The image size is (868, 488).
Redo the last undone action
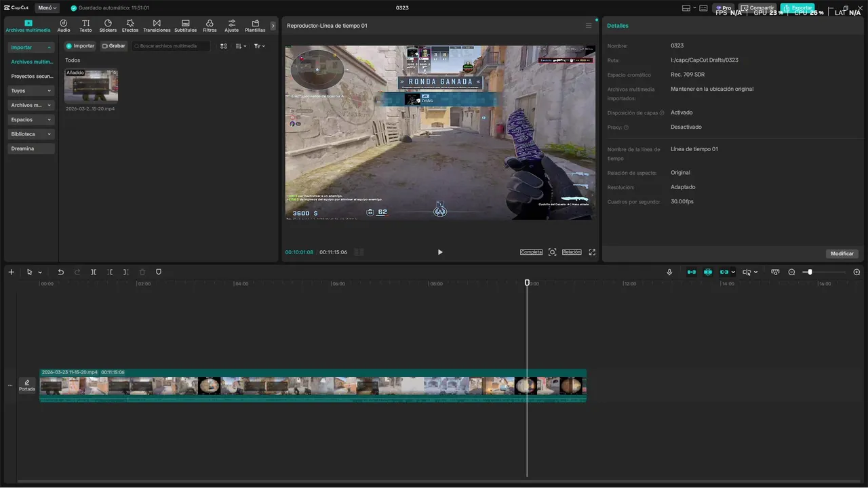pos(77,272)
